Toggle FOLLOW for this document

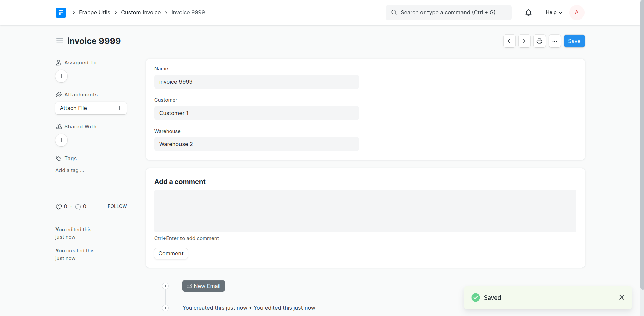pos(117,206)
